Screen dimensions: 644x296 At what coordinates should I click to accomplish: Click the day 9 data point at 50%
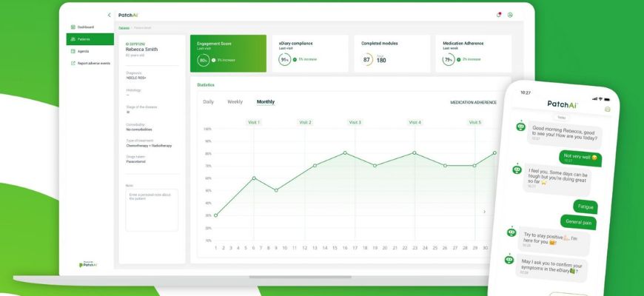(x=276, y=190)
